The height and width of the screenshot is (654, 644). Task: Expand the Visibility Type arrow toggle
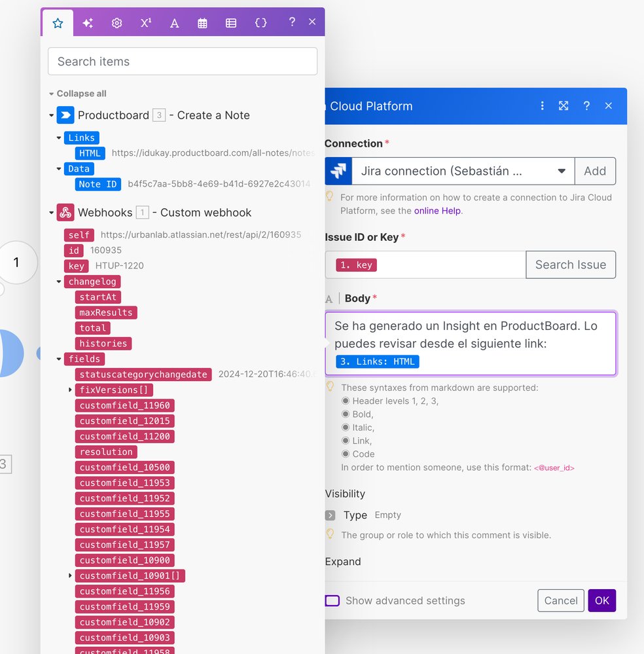tap(330, 515)
